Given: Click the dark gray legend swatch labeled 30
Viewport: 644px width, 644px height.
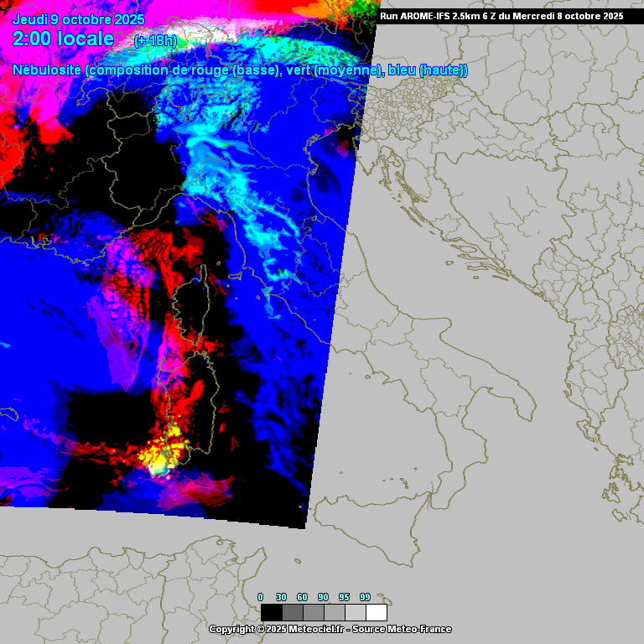Looking at the screenshot, I should [292, 612].
